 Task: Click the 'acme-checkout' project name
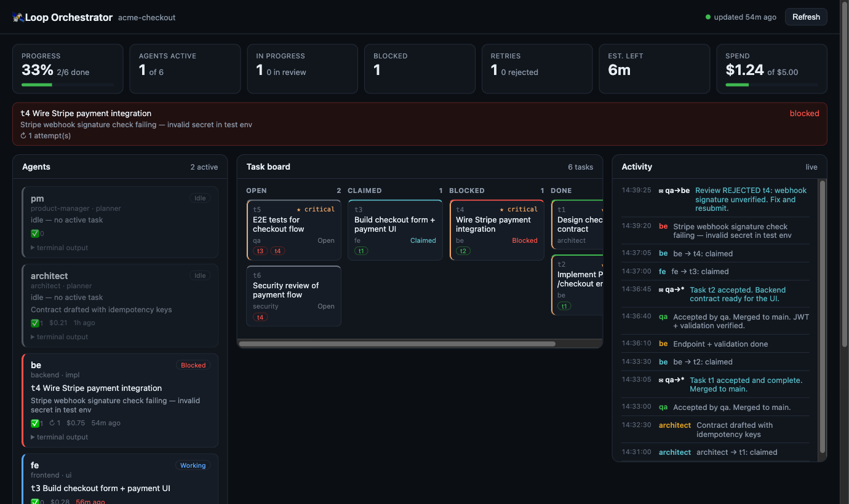[147, 18]
